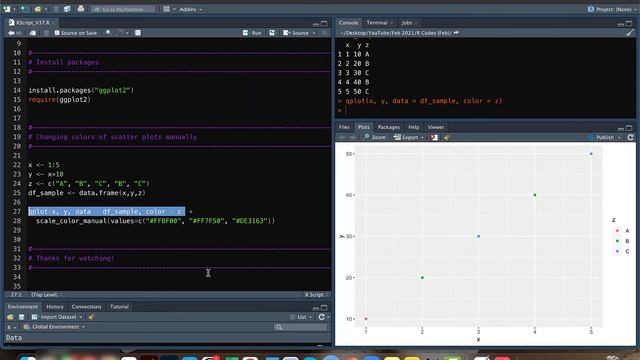Screen dimensions: 640x360
Task: Maximize the Console pane
Action: pos(629,23)
